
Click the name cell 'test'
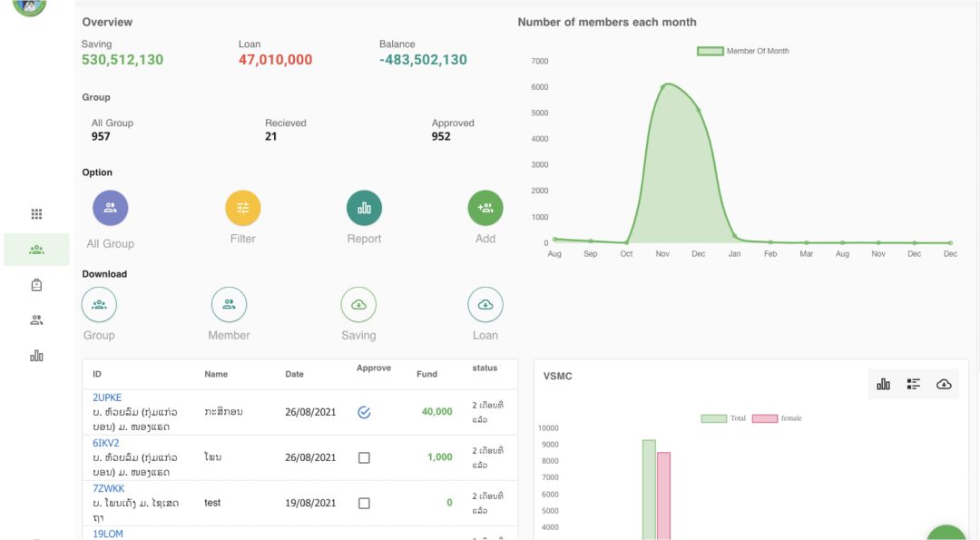pyautogui.click(x=212, y=503)
